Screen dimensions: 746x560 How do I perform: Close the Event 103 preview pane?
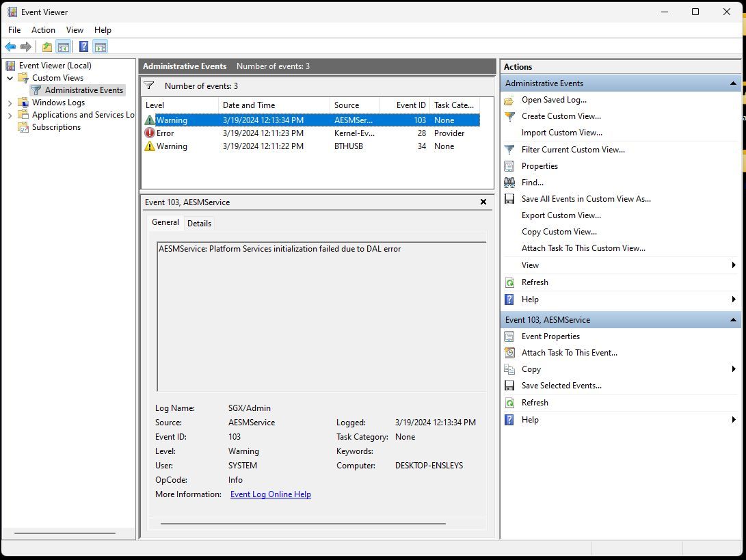pyautogui.click(x=483, y=202)
